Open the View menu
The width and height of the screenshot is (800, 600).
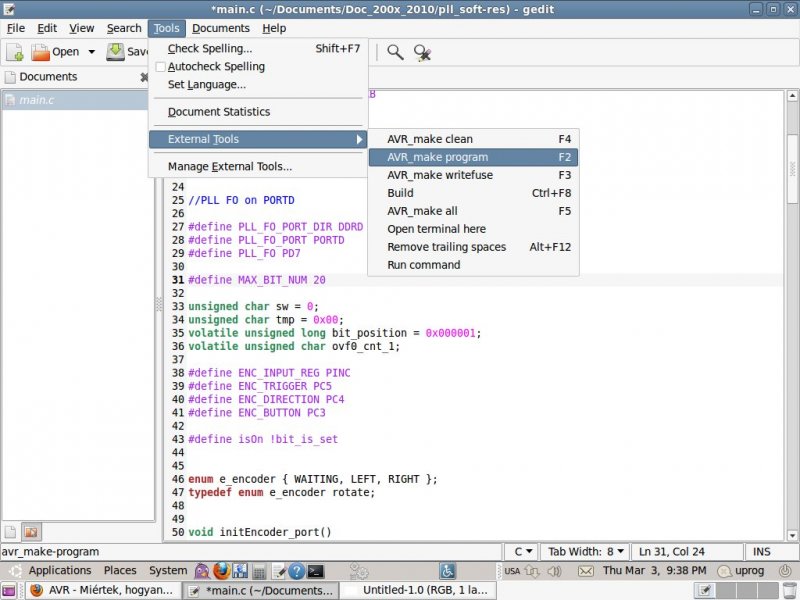point(82,28)
